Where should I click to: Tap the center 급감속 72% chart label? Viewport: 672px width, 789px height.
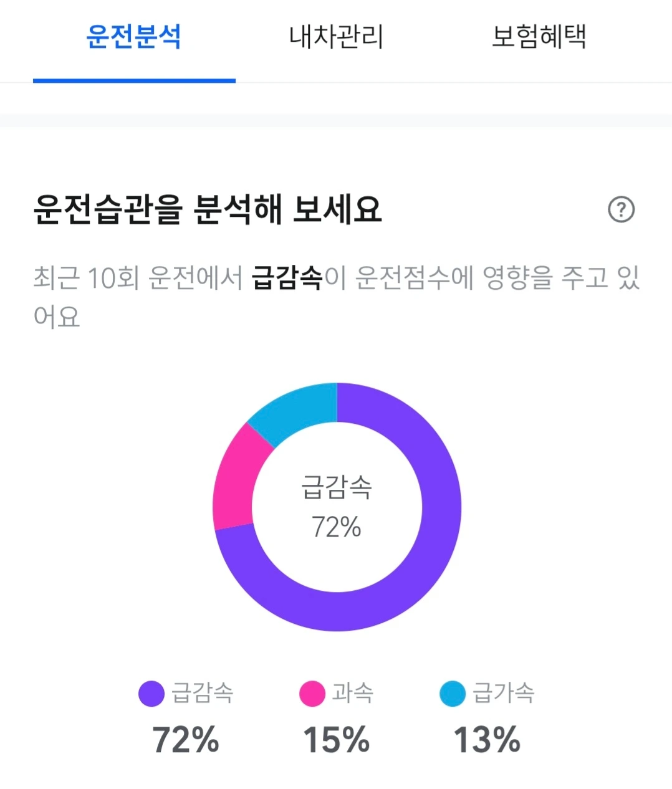tap(337, 507)
